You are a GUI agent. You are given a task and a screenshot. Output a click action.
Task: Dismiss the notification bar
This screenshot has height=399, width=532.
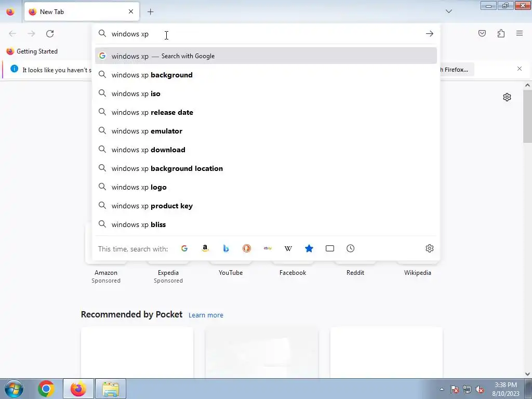point(520,69)
